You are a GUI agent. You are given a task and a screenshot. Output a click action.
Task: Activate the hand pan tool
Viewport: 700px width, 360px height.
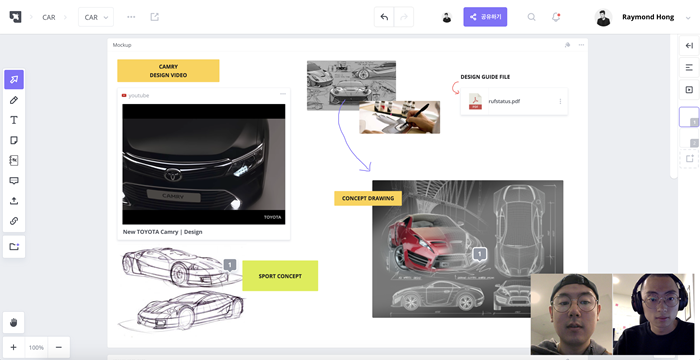tap(14, 322)
